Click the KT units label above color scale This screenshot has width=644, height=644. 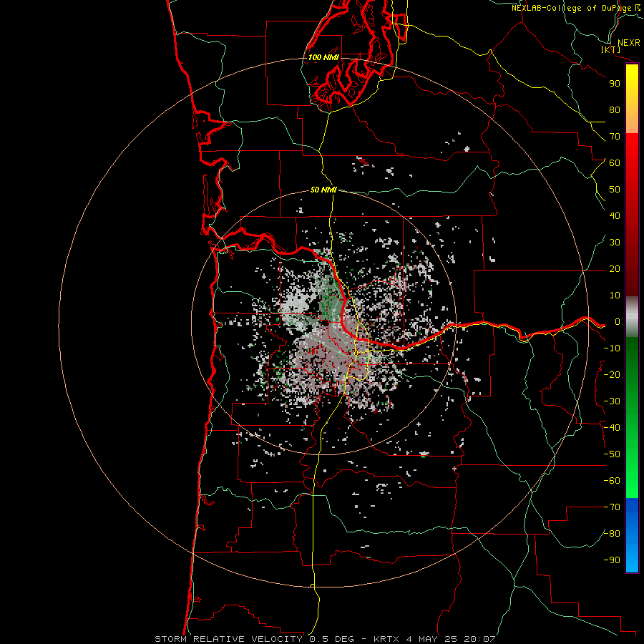(x=611, y=49)
